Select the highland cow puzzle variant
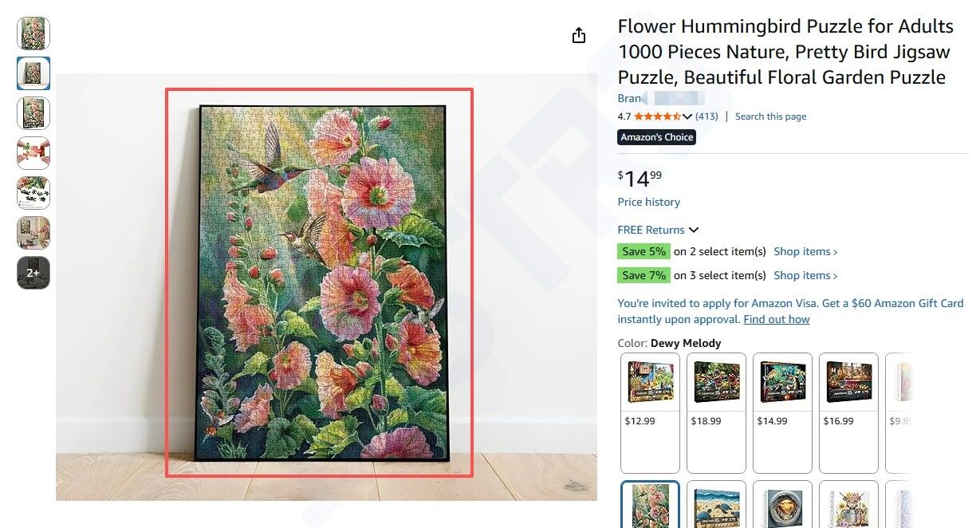The width and height of the screenshot is (980, 528). tap(848, 504)
